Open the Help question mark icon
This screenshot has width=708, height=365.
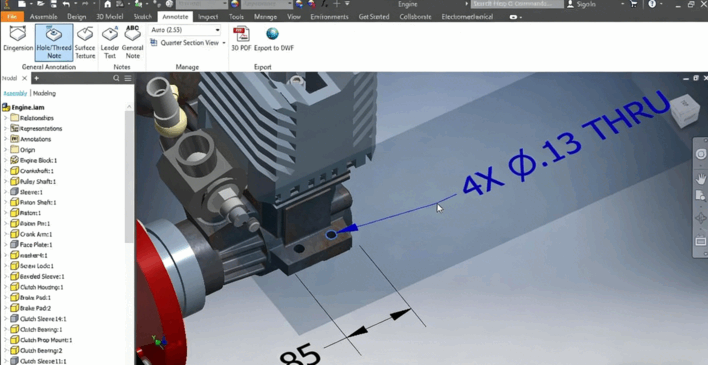652,4
